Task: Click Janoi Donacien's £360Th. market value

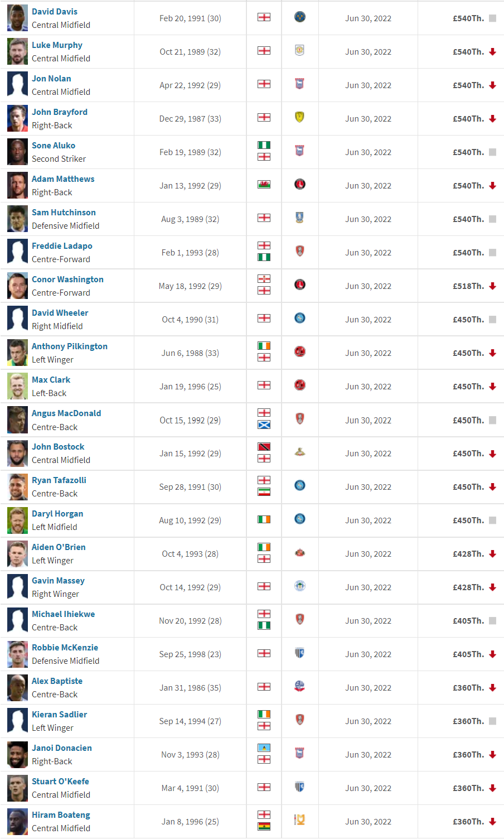Action: tap(468, 755)
